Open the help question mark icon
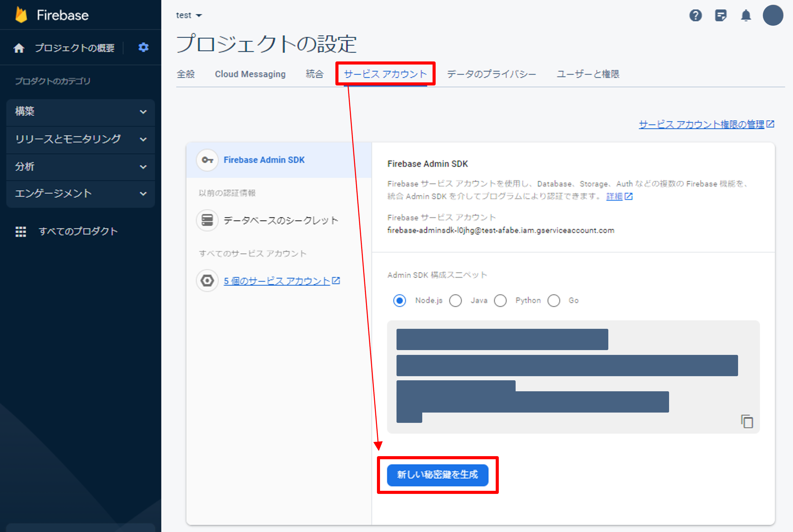 coord(696,15)
